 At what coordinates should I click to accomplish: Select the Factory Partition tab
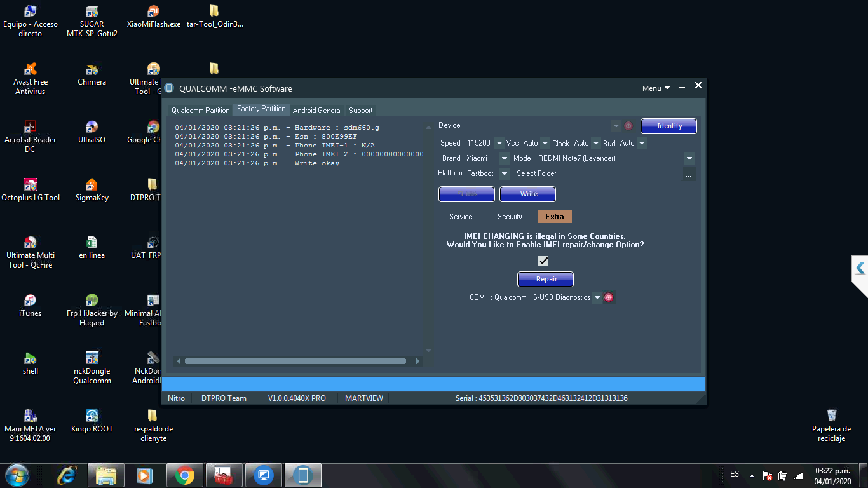point(261,109)
